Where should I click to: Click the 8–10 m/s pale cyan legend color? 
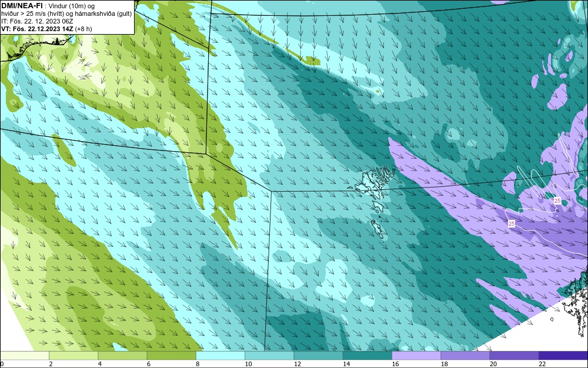tap(220, 355)
